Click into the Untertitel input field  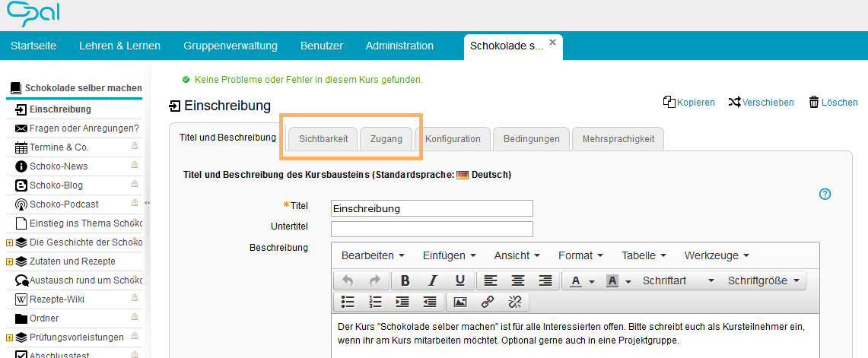(431, 229)
